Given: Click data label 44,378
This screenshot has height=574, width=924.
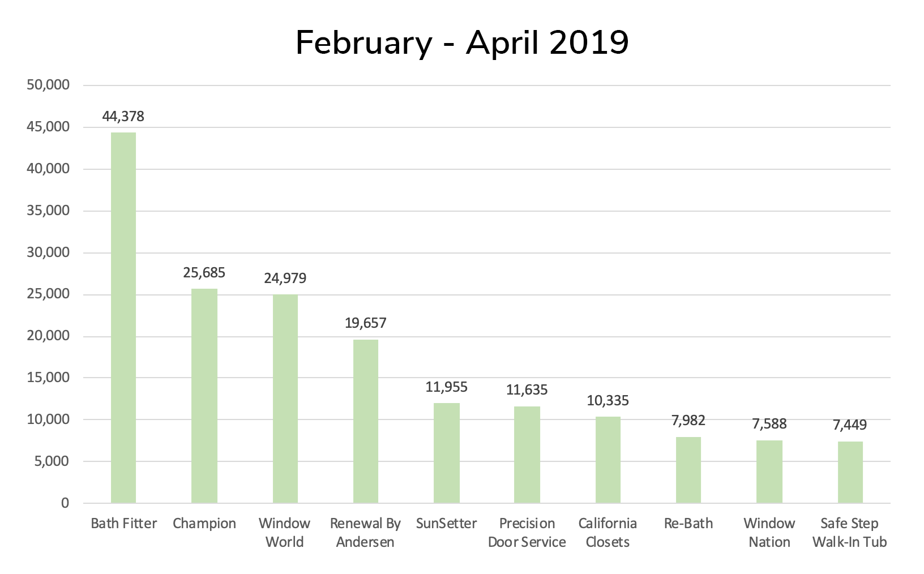Looking at the screenshot, I should (123, 117).
